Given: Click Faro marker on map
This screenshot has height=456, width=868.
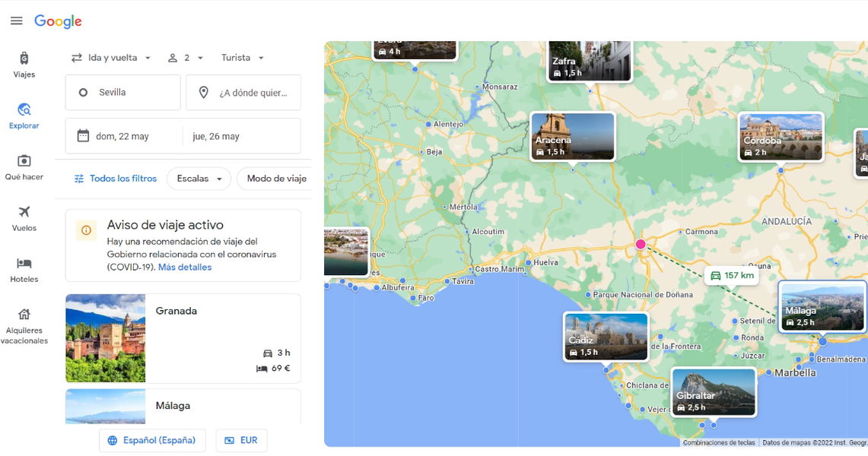Looking at the screenshot, I should point(413,298).
